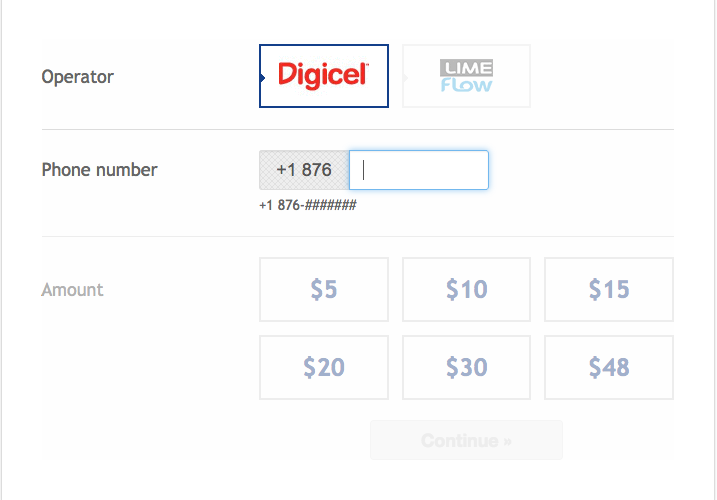Choose the $48 amount tile
Viewport: 717px width, 500px height.
click(609, 367)
